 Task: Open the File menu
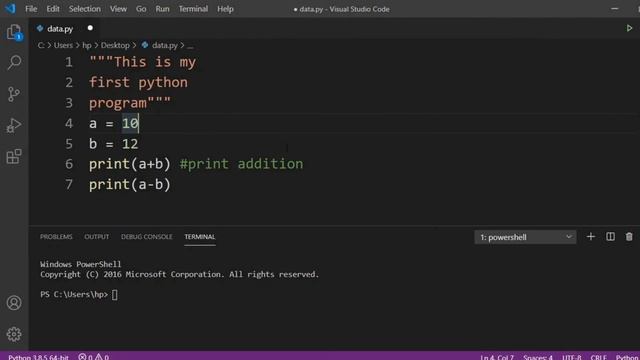pyautogui.click(x=31, y=9)
